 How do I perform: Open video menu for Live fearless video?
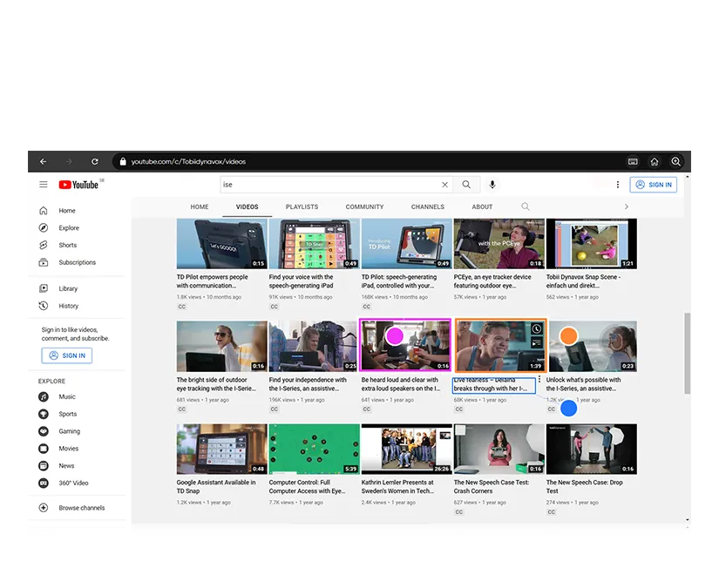(x=539, y=379)
